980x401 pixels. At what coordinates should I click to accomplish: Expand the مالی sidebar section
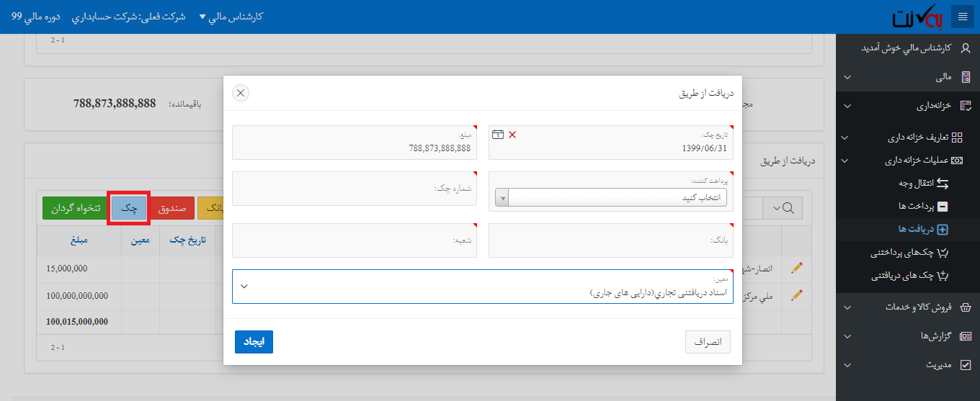pyautogui.click(x=847, y=78)
